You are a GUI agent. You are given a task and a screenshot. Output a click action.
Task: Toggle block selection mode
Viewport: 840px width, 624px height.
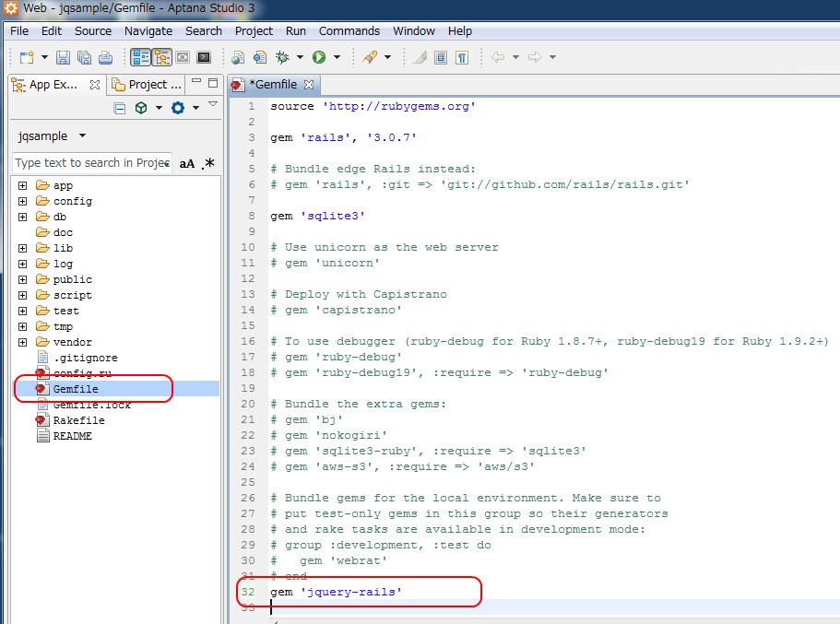coord(441,57)
